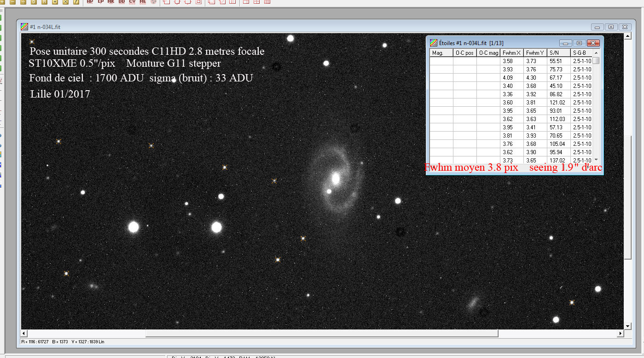Click the Fwhm Y column header

click(x=536, y=53)
